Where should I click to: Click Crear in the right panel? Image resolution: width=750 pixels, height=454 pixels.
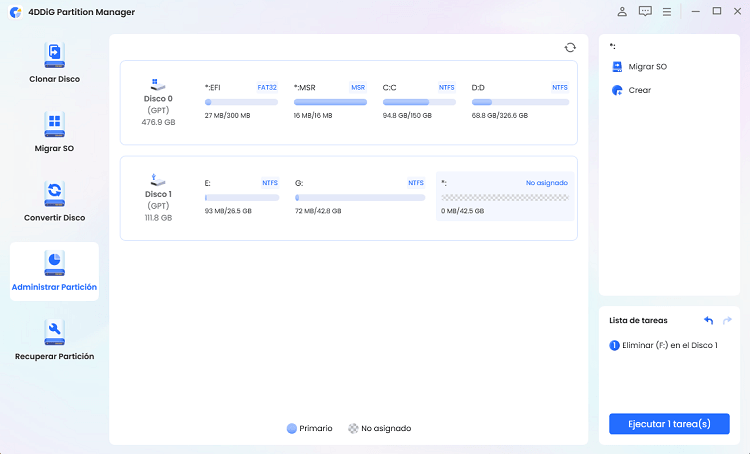coord(640,90)
